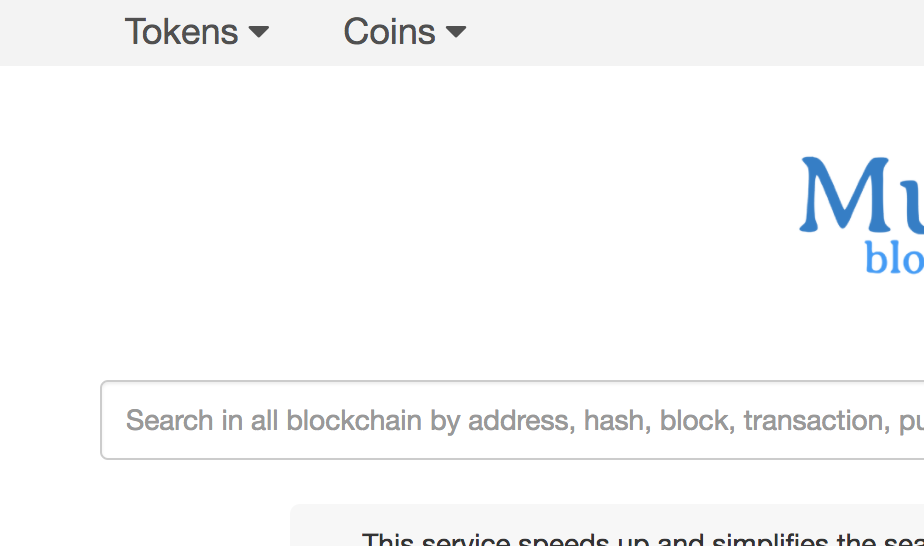Click the large blue "Mu" logo
Image resolution: width=924 pixels, height=546 pixels.
pyautogui.click(x=860, y=195)
